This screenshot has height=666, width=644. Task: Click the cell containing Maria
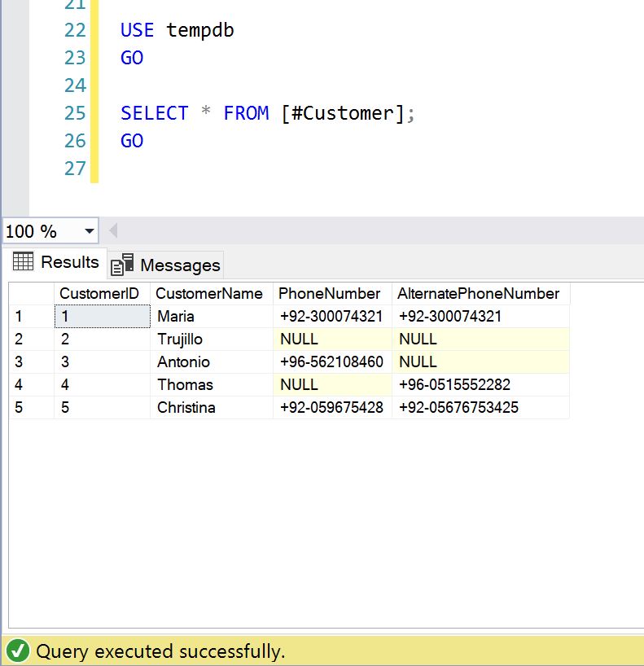pos(176,316)
